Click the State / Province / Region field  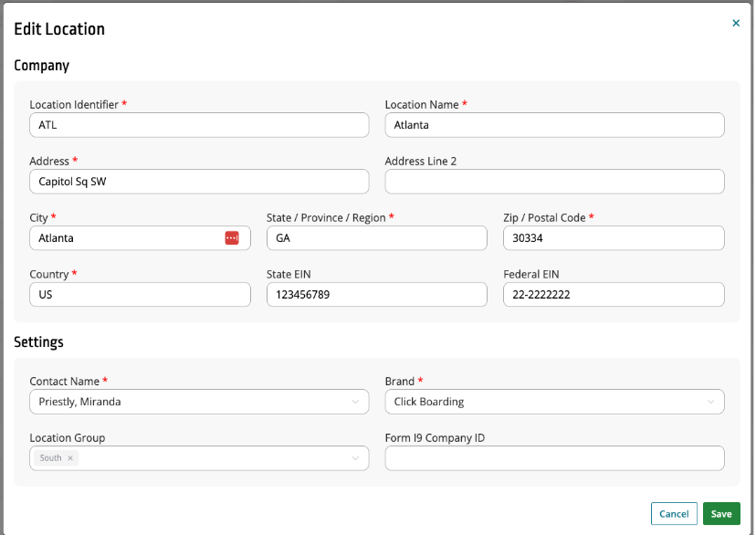tap(376, 237)
